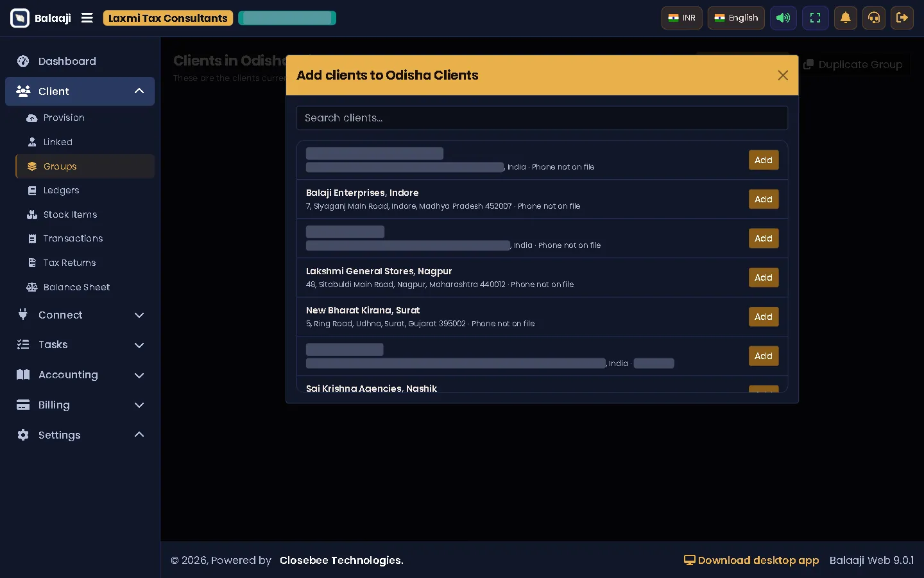Expand the Billing menu
924x578 pixels.
tap(80, 405)
